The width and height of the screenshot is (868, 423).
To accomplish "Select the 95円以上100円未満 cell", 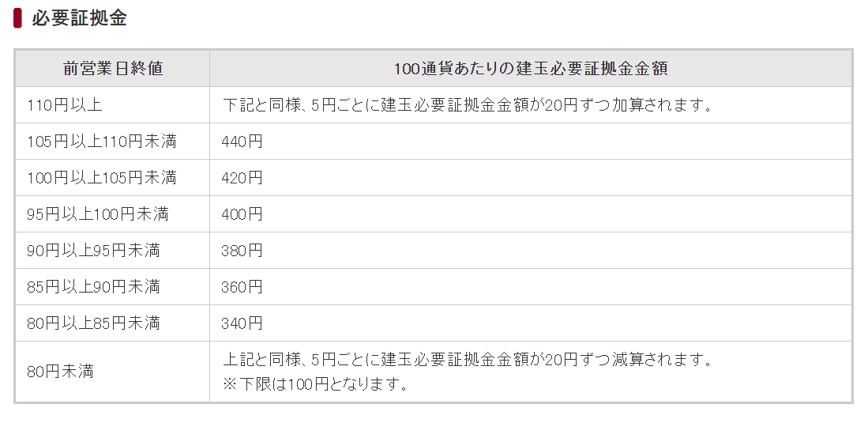I will tap(97, 214).
